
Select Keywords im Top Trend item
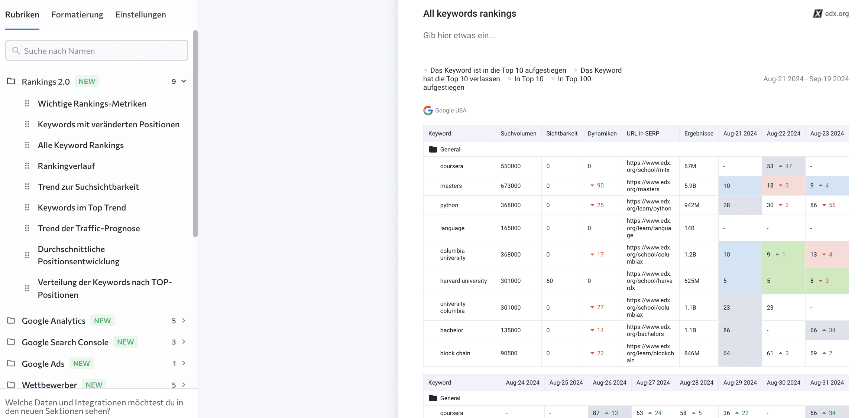[82, 208]
